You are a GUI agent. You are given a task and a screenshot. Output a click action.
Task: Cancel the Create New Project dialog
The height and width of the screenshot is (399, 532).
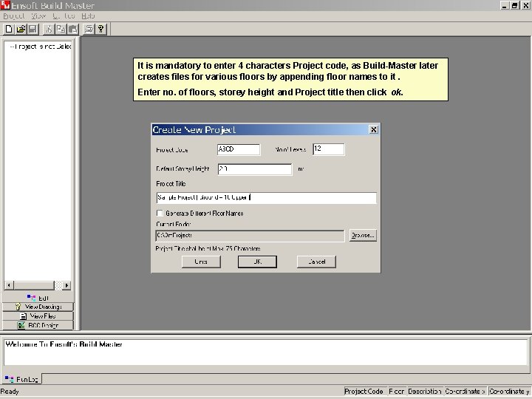pyautogui.click(x=316, y=262)
